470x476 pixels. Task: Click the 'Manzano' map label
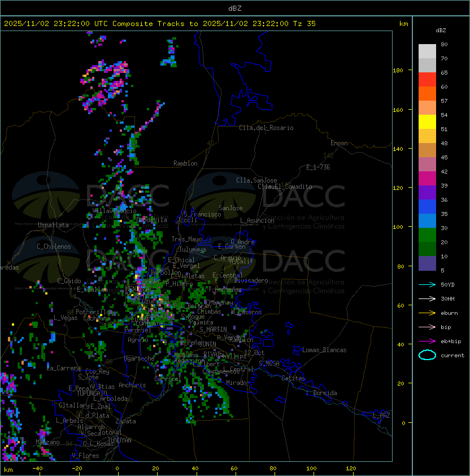tap(47, 442)
